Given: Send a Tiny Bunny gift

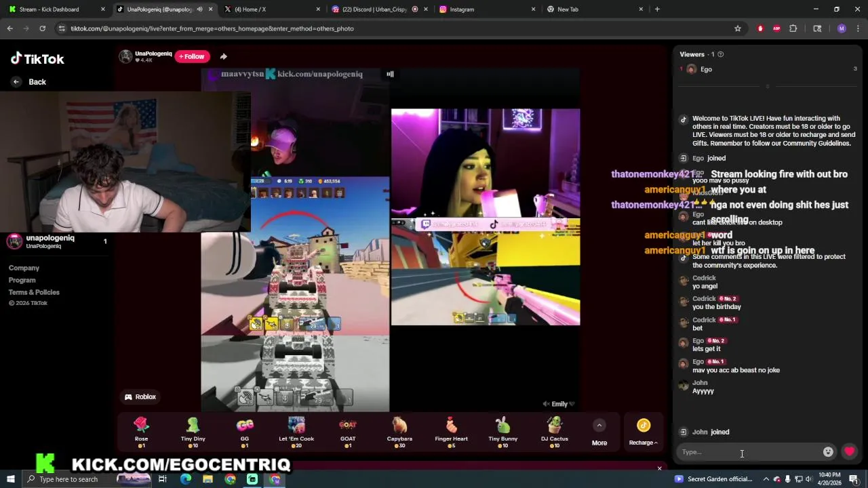Looking at the screenshot, I should 502,432.
